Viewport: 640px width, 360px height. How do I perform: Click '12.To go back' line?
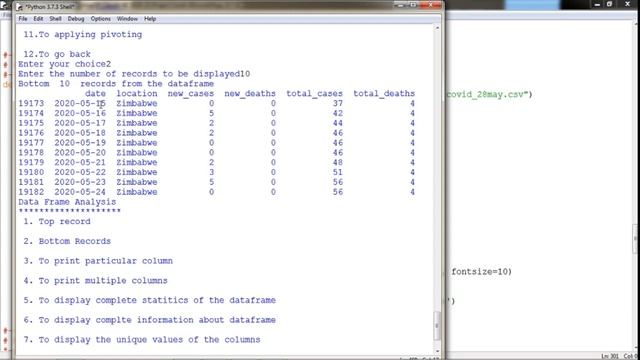pyautogui.click(x=57, y=54)
